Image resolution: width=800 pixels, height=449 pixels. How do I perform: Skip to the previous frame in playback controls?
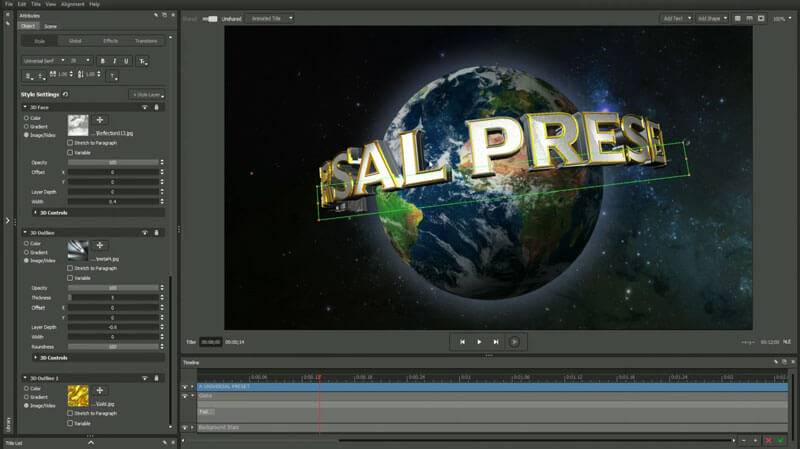pos(462,342)
